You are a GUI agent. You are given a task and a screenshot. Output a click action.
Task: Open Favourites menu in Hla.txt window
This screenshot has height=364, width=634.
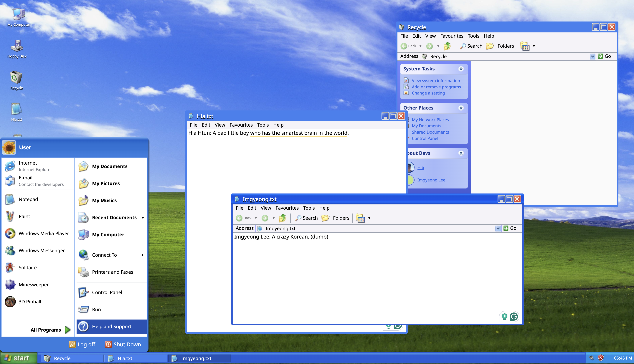tap(241, 125)
